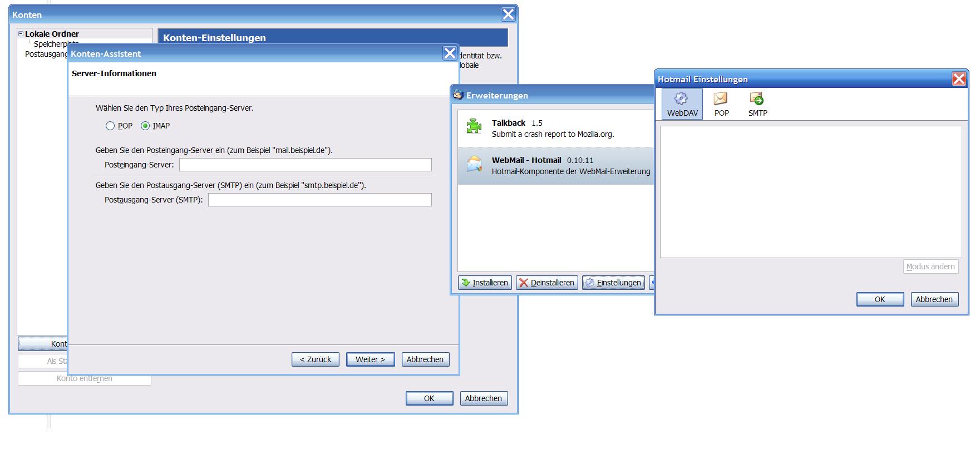The image size is (980, 469).
Task: Select the POP radio button
Action: pos(110,126)
